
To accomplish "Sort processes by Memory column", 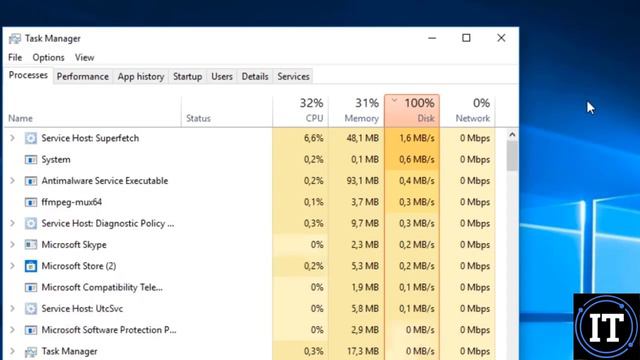I will (356, 111).
